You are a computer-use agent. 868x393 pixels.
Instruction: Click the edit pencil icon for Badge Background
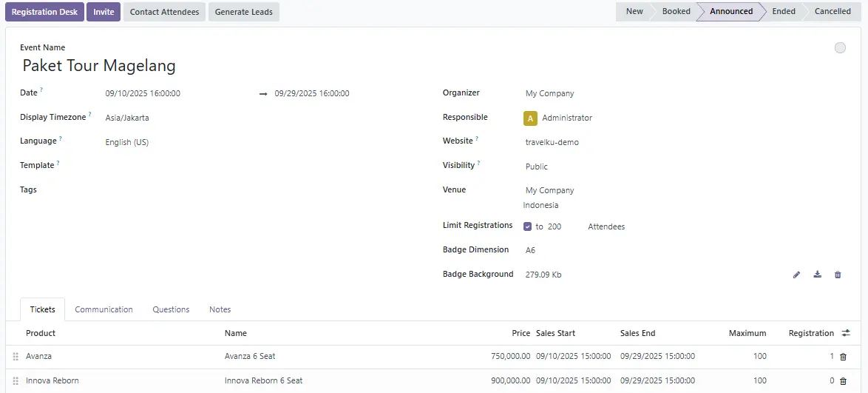point(796,275)
